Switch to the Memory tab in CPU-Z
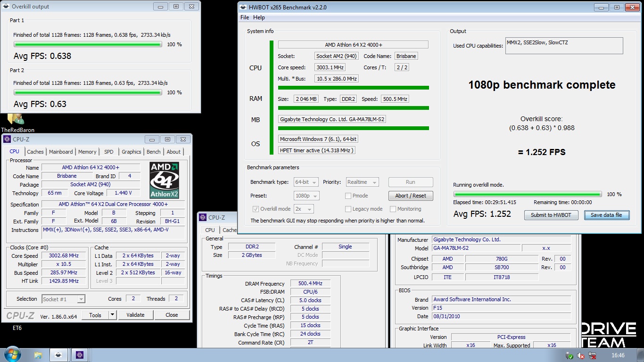 (x=87, y=152)
